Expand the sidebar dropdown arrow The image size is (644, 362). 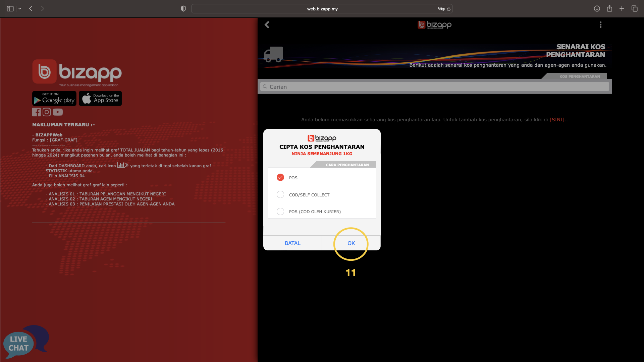pyautogui.click(x=20, y=9)
